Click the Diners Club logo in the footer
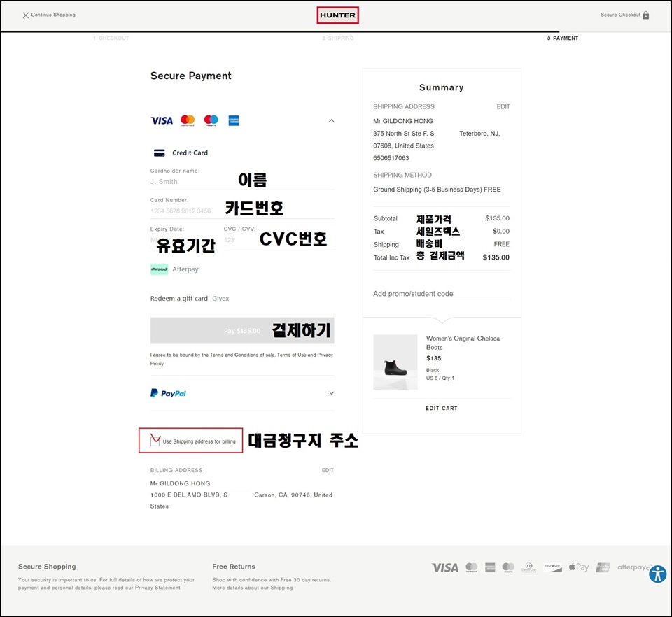The width and height of the screenshot is (672, 617). pyautogui.click(x=529, y=568)
